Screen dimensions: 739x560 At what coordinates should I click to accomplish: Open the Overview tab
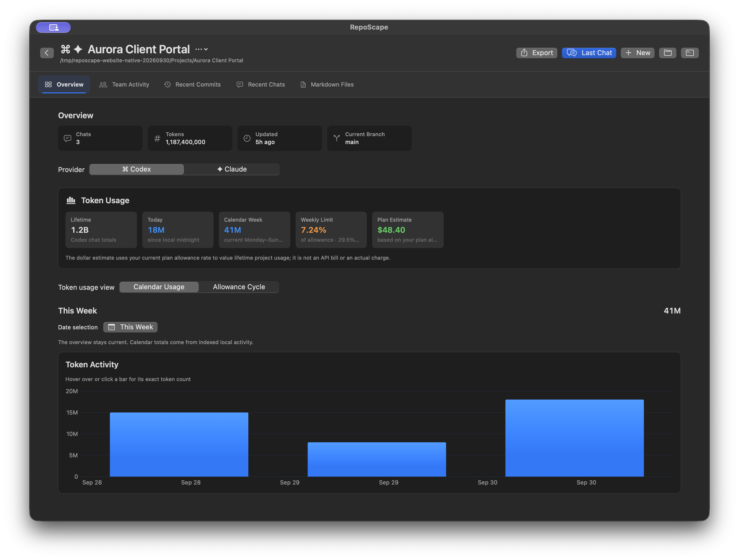coord(64,84)
